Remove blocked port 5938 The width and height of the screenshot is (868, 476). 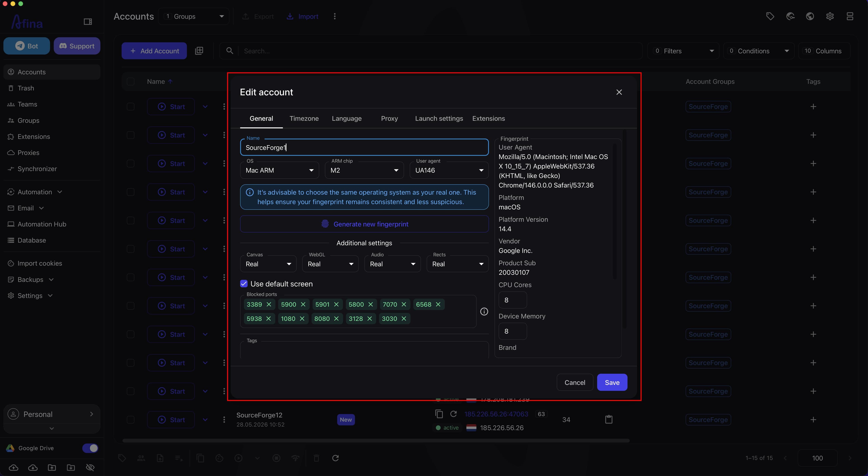tap(269, 318)
